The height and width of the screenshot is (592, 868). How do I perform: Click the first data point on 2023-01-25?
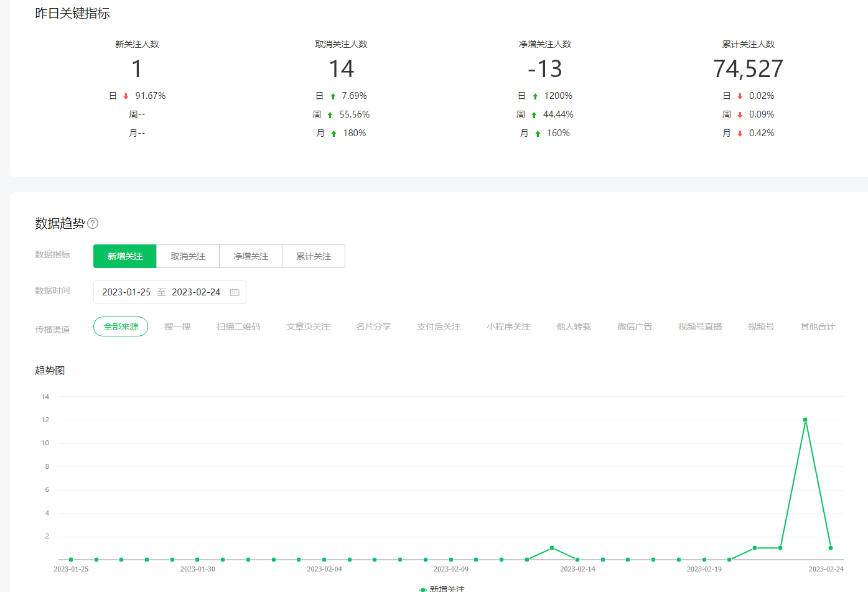[71, 560]
